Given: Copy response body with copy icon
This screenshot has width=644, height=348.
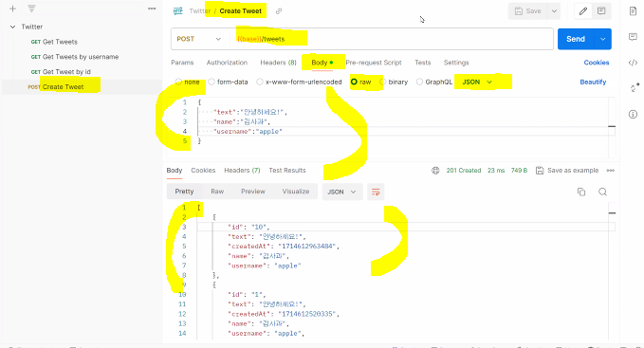Looking at the screenshot, I should (x=581, y=192).
